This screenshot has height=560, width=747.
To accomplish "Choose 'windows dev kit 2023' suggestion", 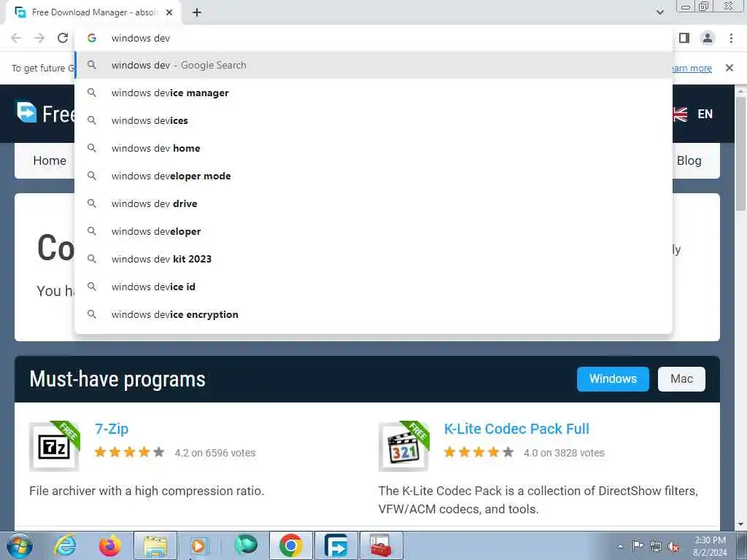I will pyautogui.click(x=373, y=259).
